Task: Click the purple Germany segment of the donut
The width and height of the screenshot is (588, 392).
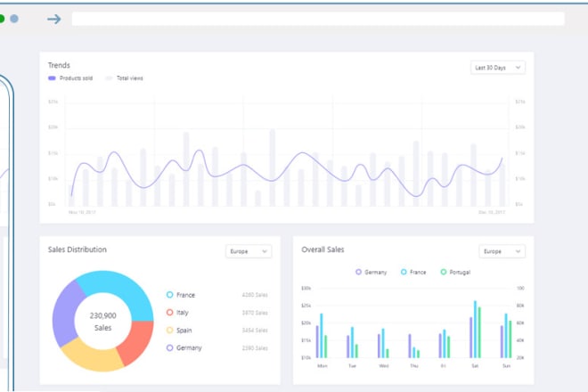Action: point(66,314)
